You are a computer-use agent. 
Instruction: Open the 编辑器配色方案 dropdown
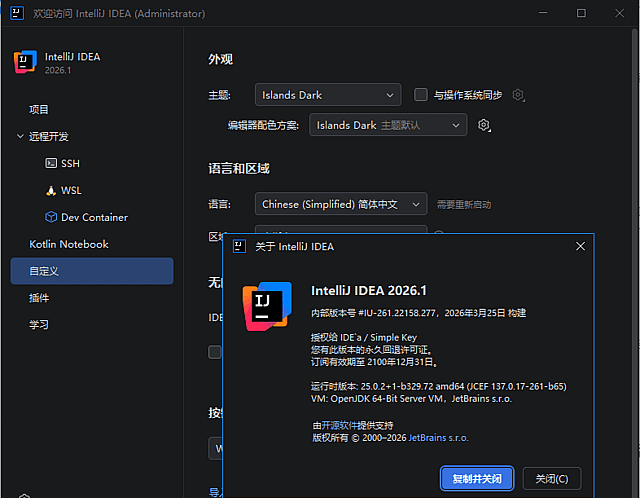point(388,125)
